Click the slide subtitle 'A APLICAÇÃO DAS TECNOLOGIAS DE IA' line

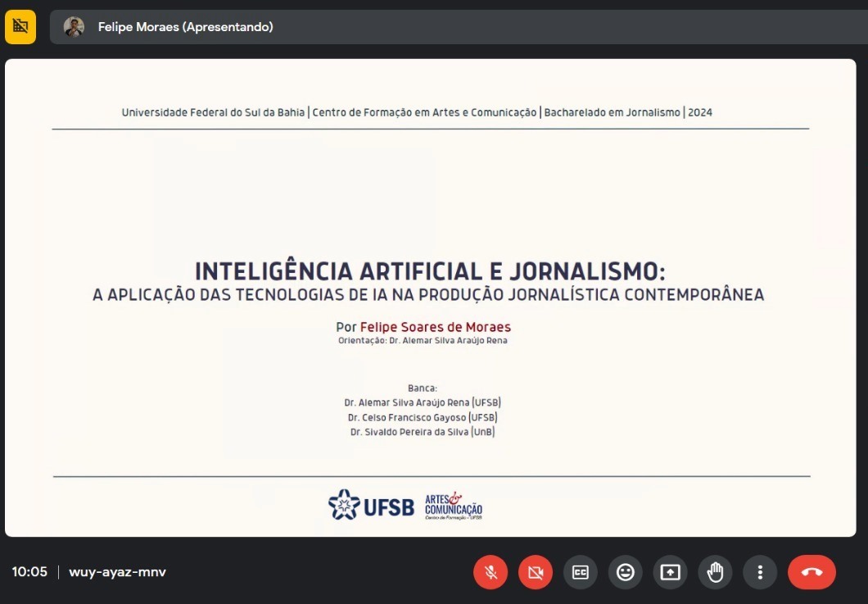[428, 295]
